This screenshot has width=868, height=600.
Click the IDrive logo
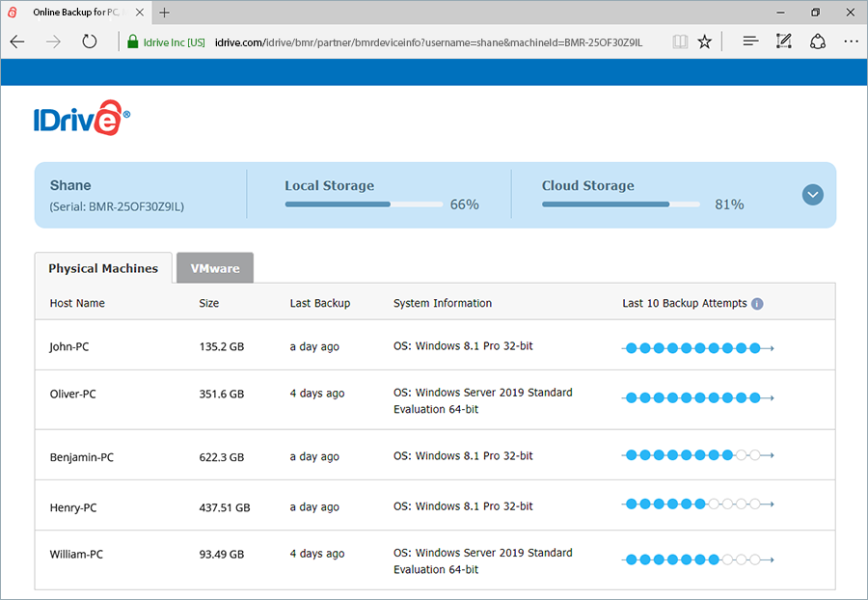click(x=81, y=117)
